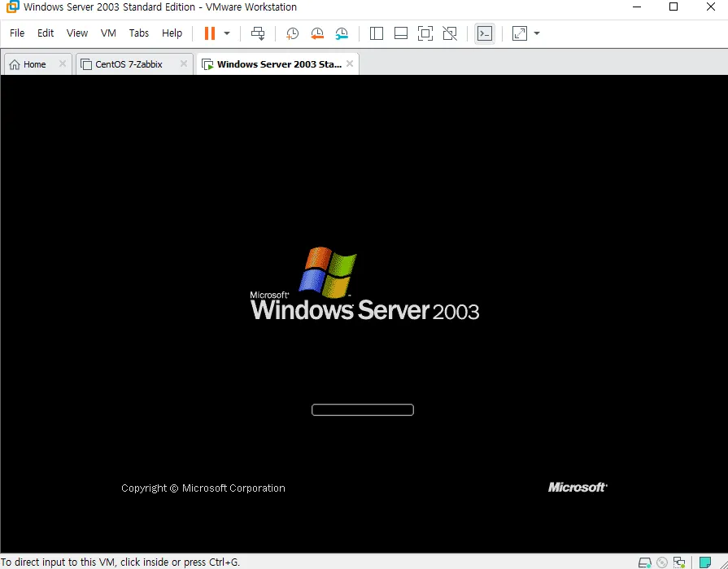Toggle the console view icon

(485, 33)
